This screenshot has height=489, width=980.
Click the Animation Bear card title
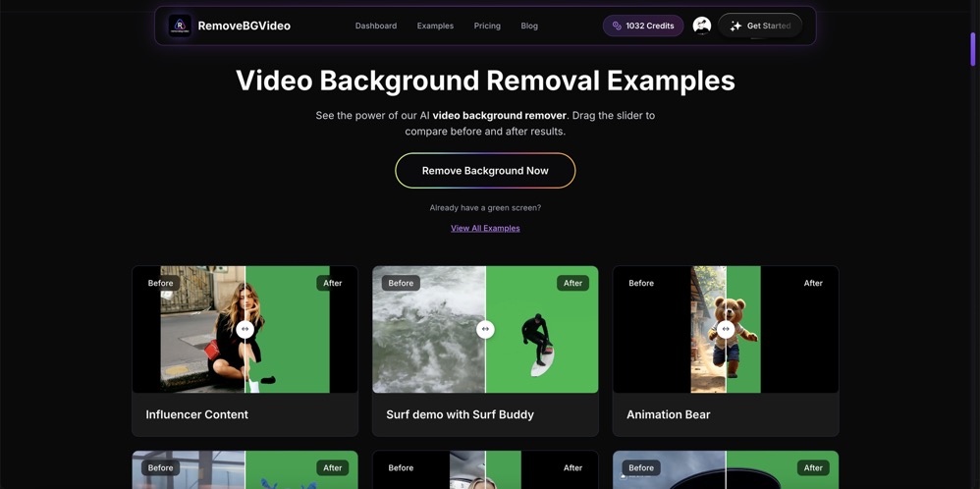click(668, 414)
